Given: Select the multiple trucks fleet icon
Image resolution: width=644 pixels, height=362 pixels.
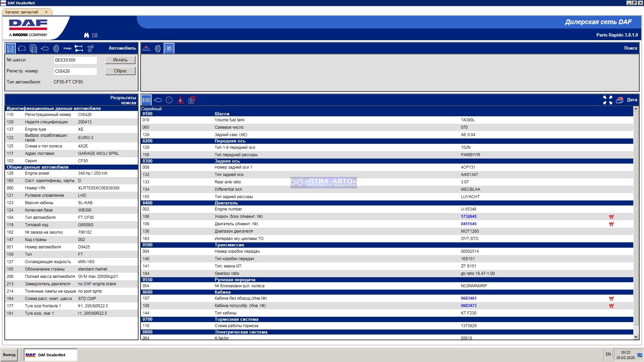Looking at the screenshot, I should [33, 49].
